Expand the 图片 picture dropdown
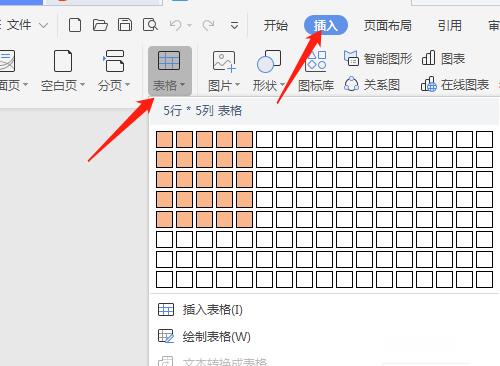The width and height of the screenshot is (500, 366). coord(224,71)
